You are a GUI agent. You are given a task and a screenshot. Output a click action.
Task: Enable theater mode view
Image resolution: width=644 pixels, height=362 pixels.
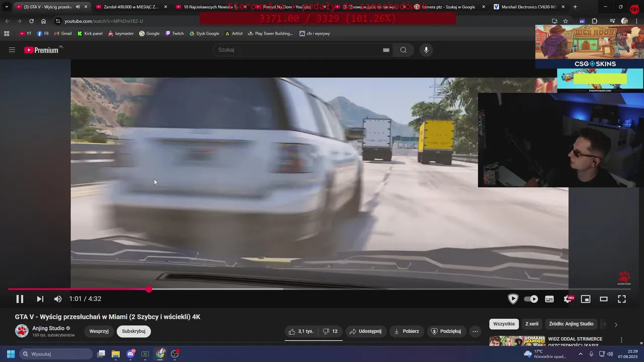(x=604, y=299)
